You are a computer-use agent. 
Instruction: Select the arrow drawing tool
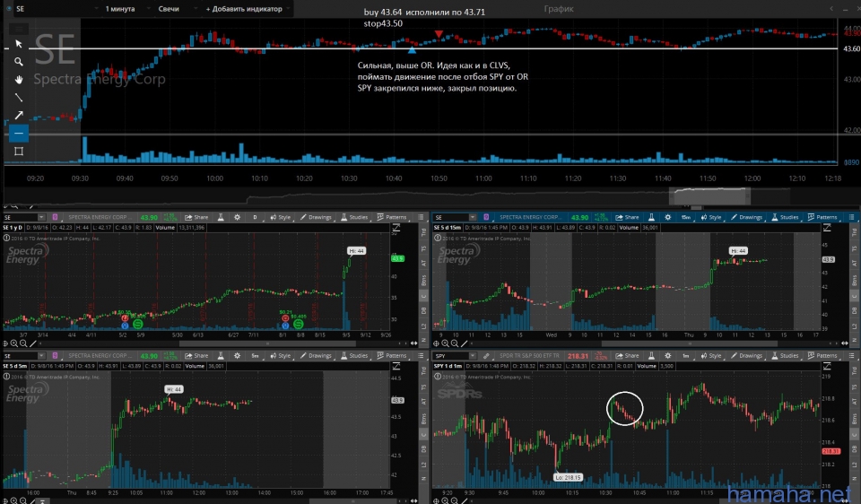click(x=19, y=115)
